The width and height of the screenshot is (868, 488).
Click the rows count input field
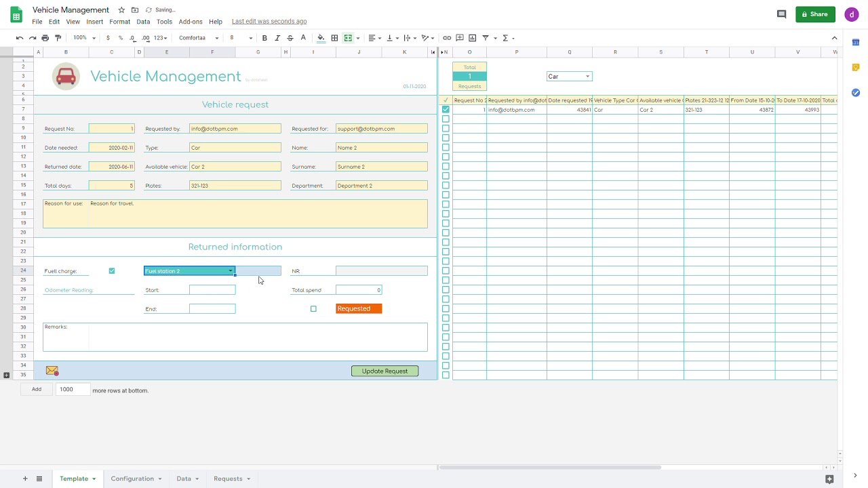(x=73, y=390)
